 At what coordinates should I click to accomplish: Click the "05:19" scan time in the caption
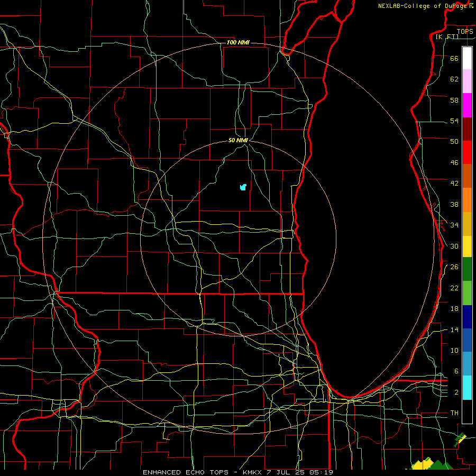coord(322,472)
